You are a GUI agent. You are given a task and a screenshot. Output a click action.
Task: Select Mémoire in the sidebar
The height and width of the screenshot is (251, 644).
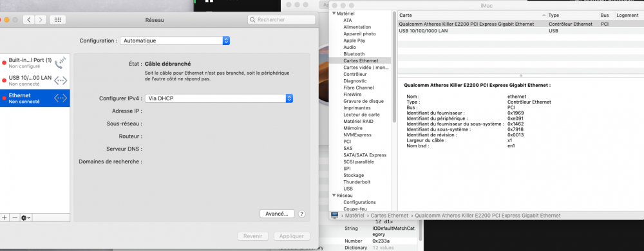pyautogui.click(x=353, y=128)
